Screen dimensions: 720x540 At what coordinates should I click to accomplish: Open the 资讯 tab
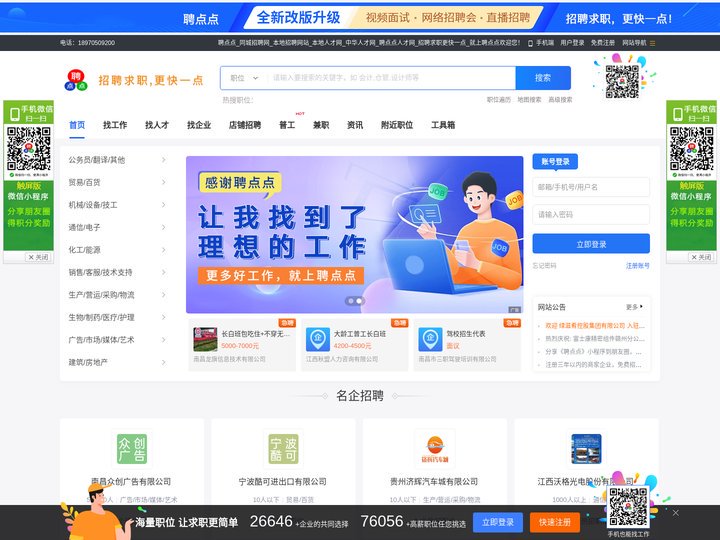(x=355, y=125)
